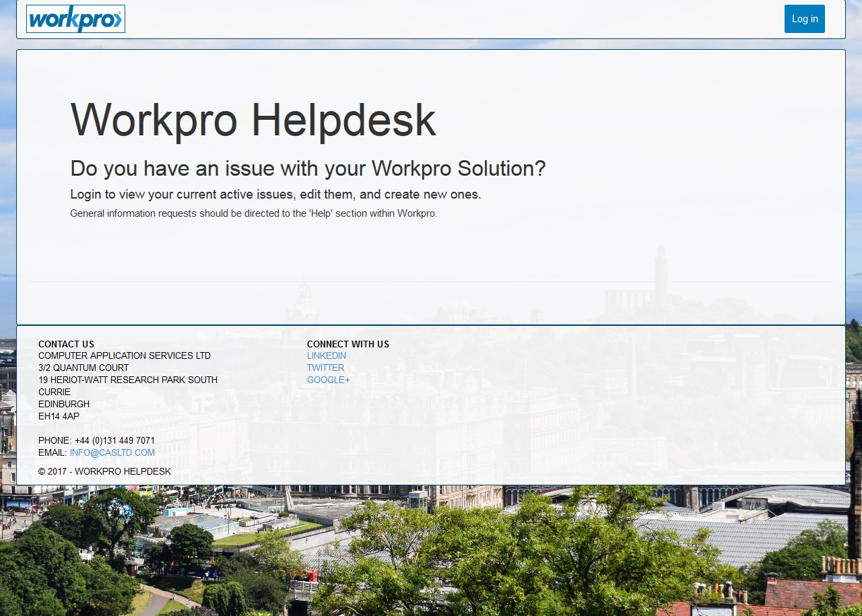Open the GOOGLE+ link
This screenshot has width=862, height=616.
(328, 380)
